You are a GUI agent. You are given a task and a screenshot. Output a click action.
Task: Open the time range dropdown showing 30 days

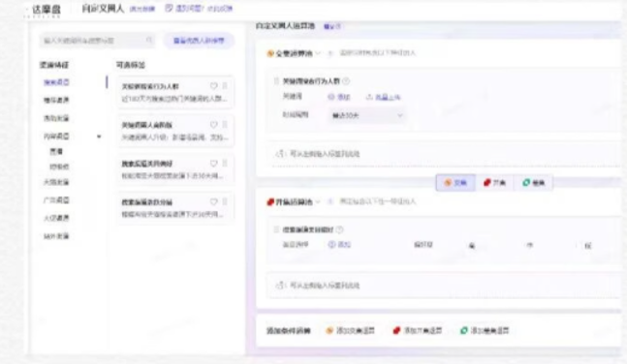[366, 115]
